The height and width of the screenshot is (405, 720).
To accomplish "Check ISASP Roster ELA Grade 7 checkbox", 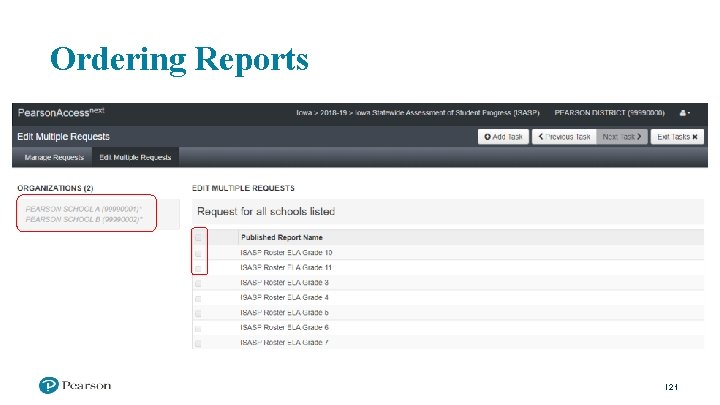I will click(198, 343).
